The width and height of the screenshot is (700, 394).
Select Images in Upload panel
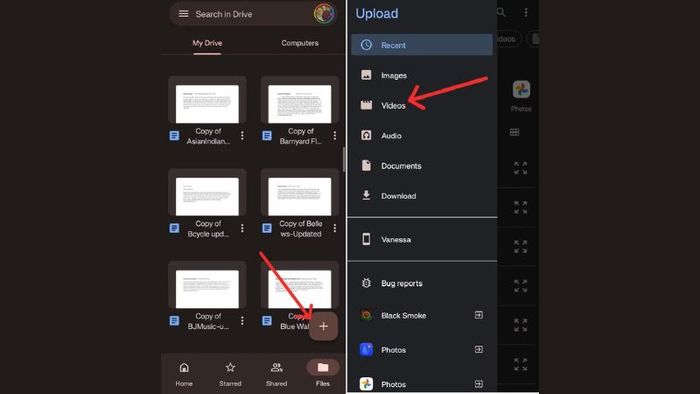(422, 75)
